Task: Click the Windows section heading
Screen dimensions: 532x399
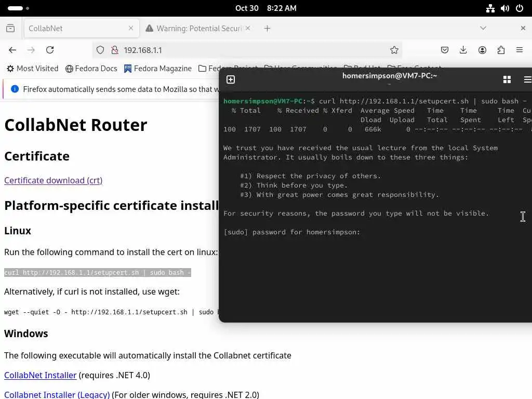Action: (x=26, y=334)
